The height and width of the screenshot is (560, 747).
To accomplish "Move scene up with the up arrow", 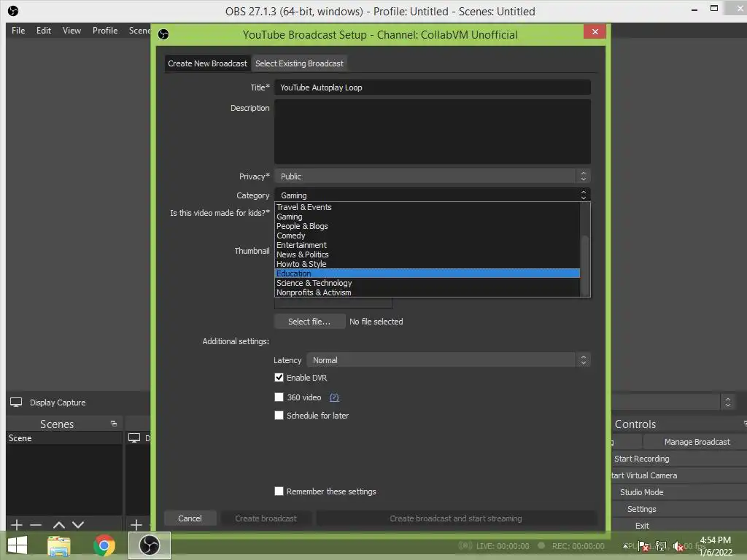I will pyautogui.click(x=59, y=525).
